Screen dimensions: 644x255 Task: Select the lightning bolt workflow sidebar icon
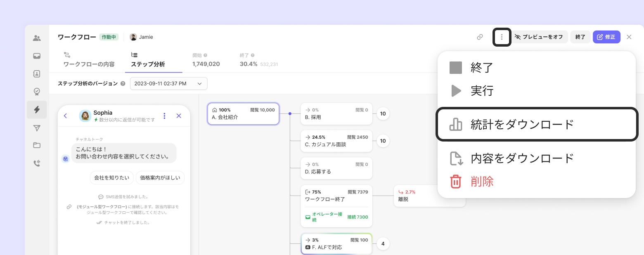click(37, 109)
